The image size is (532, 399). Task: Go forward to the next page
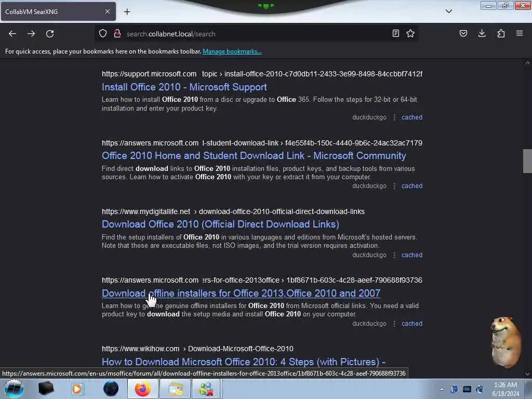coord(31,34)
